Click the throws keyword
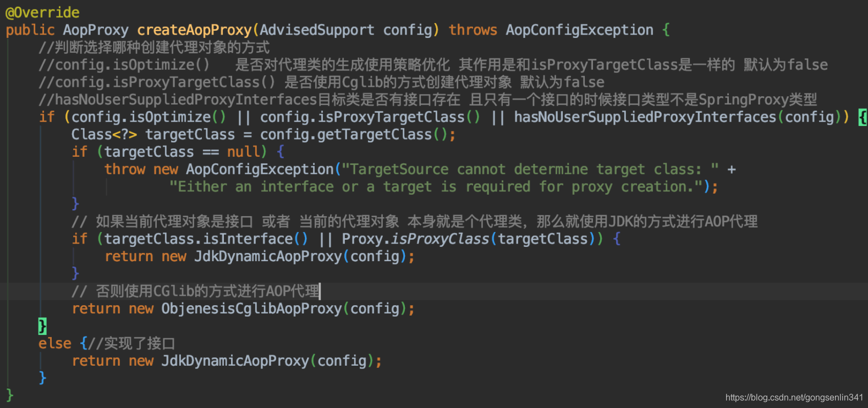The height and width of the screenshot is (408, 868). tap(473, 30)
